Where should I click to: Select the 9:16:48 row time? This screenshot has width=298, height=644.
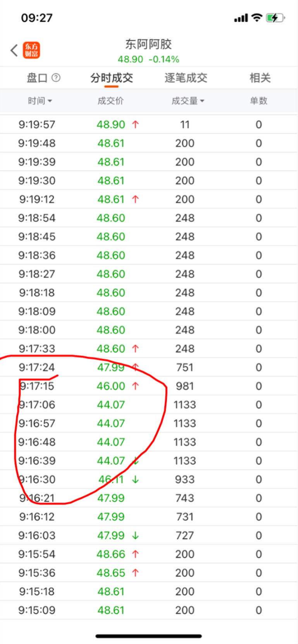point(37,442)
